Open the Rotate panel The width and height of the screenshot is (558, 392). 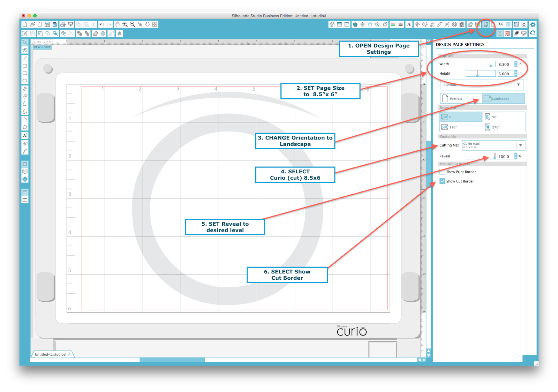(424, 24)
